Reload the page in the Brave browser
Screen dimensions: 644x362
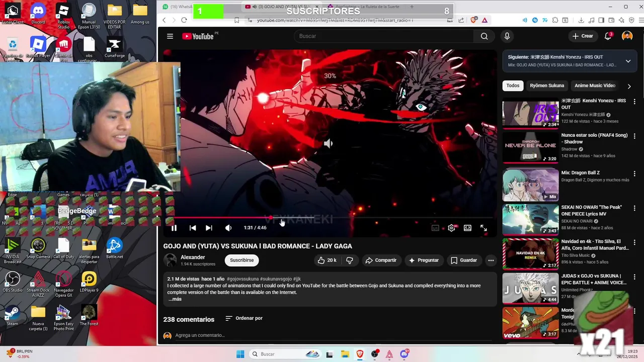coord(184,20)
